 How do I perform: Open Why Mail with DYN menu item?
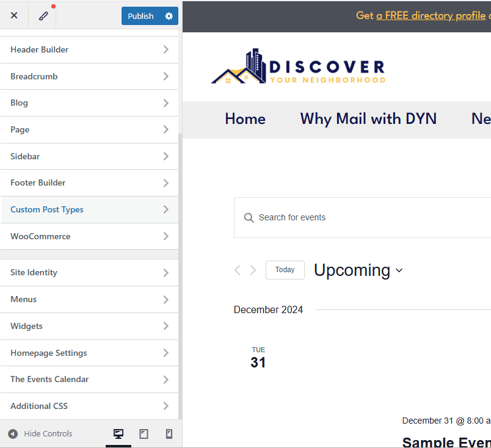click(x=368, y=118)
